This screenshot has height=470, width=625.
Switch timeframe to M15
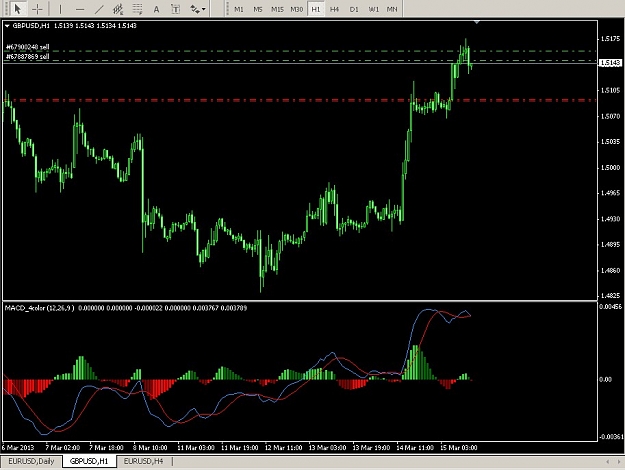pyautogui.click(x=277, y=9)
